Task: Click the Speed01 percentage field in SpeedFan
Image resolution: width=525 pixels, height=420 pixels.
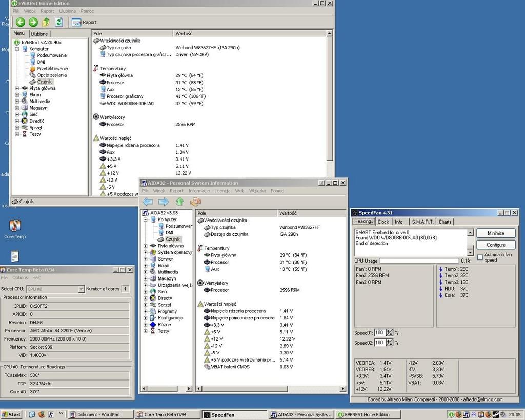Action: coord(379,333)
